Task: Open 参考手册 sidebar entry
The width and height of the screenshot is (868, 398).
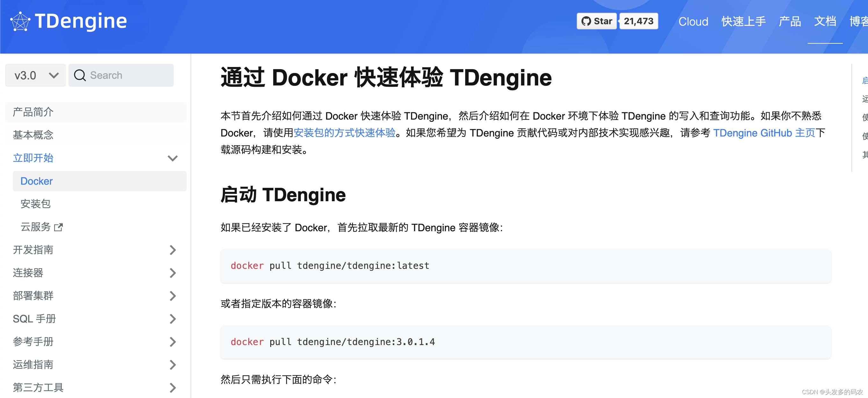Action: click(33, 341)
